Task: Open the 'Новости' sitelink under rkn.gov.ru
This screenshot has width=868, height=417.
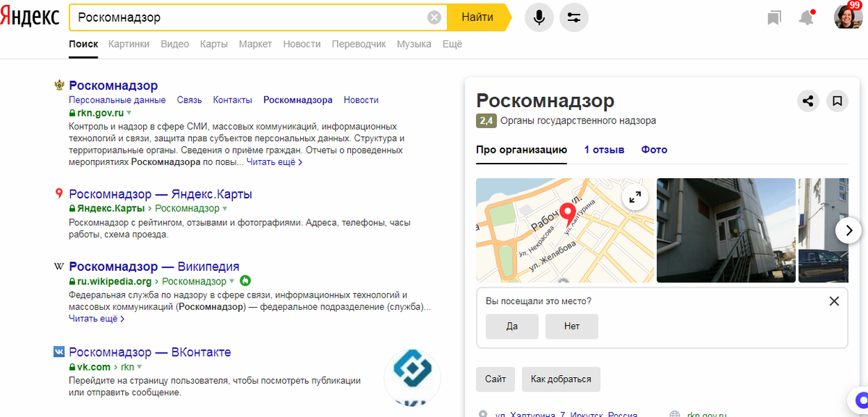Action: [361, 100]
